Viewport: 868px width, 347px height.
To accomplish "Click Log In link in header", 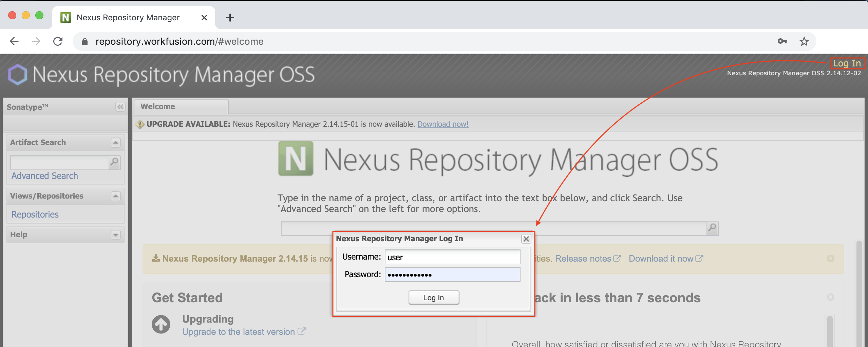I will (x=847, y=63).
